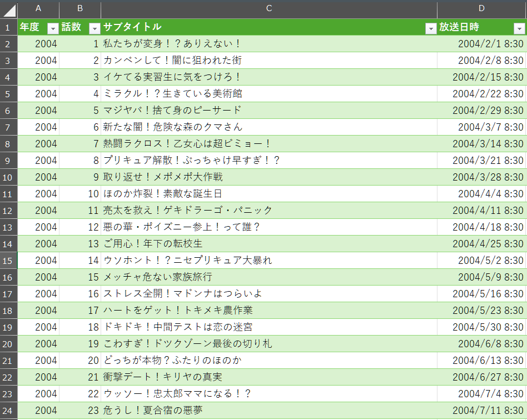Expand the サブタイトル filter dropdown

click(x=430, y=28)
